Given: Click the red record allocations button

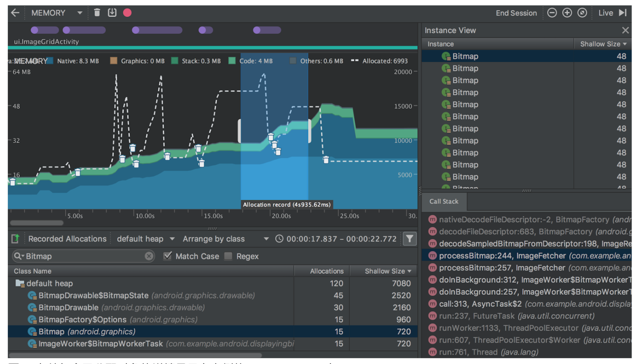Looking at the screenshot, I should point(127,12).
